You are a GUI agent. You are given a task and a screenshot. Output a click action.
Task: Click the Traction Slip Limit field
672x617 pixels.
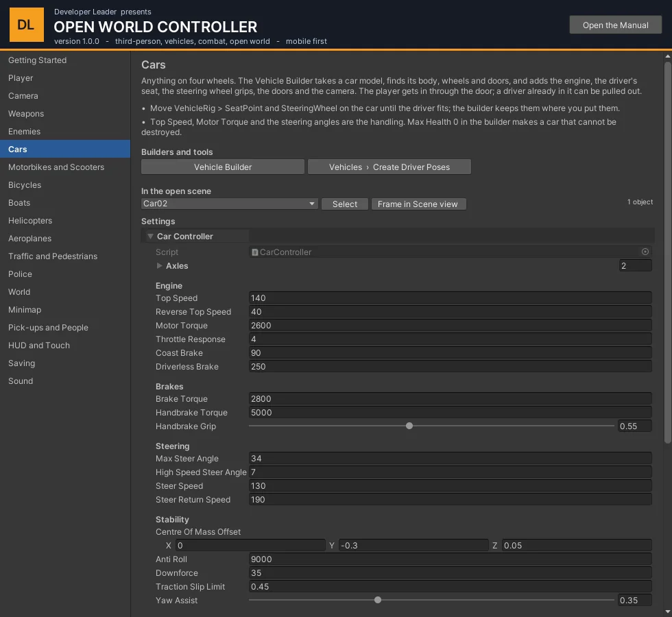coord(450,586)
